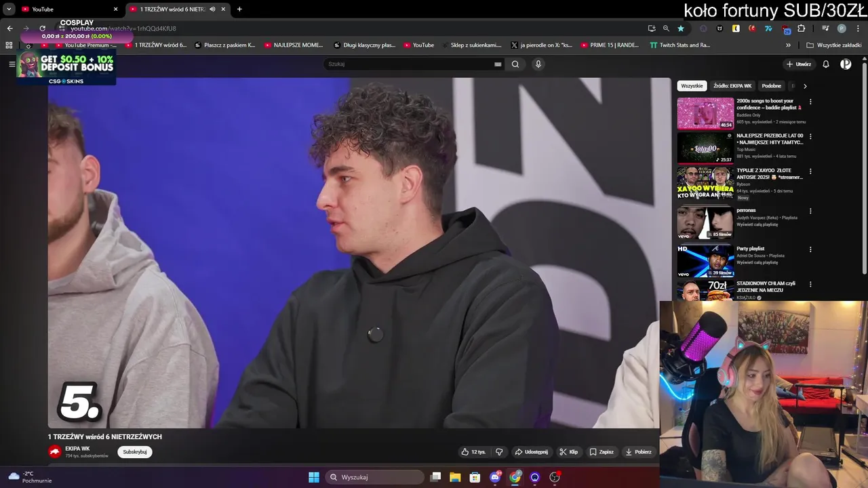Open the YouTube account avatar menu
868x488 pixels.
pyautogui.click(x=846, y=64)
